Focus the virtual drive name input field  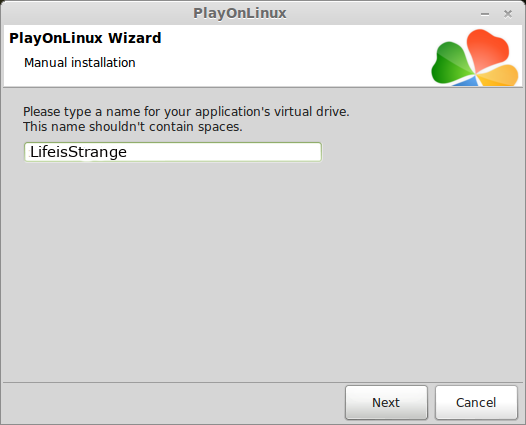pyautogui.click(x=173, y=152)
